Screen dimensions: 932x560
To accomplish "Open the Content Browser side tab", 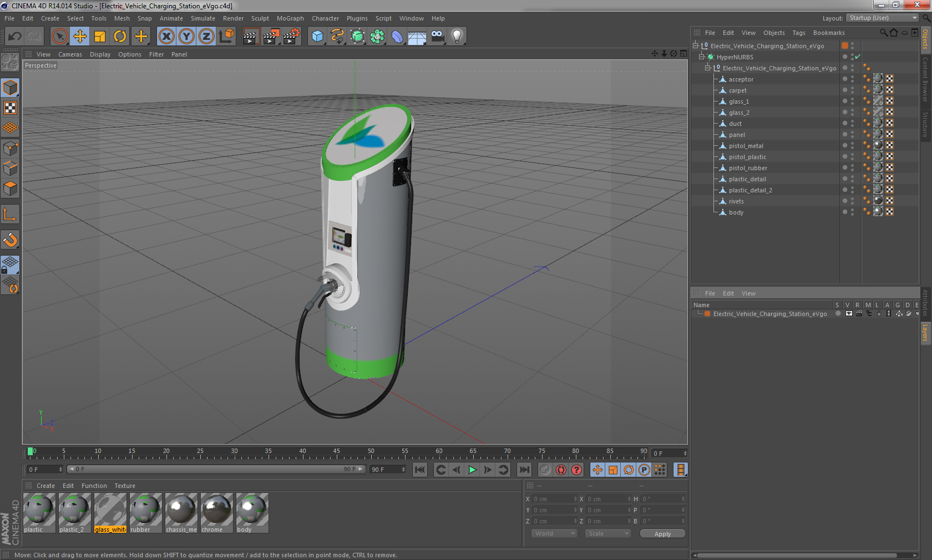I will [925, 79].
